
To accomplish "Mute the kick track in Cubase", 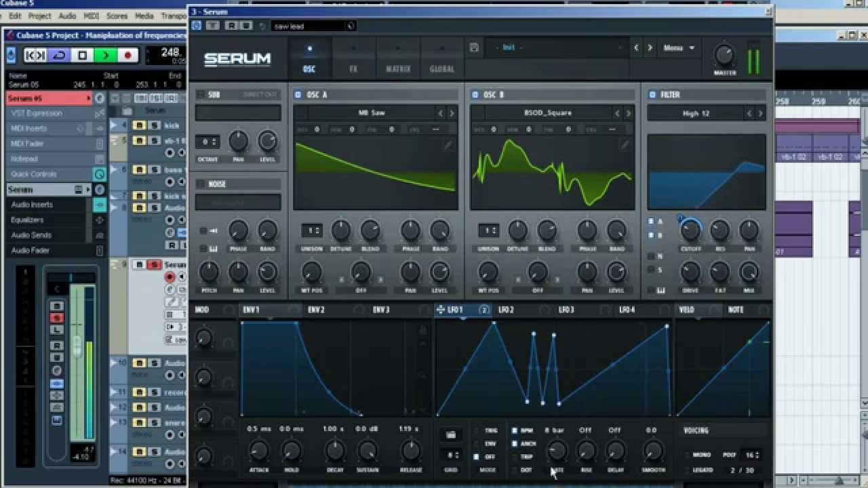I will pyautogui.click(x=139, y=125).
